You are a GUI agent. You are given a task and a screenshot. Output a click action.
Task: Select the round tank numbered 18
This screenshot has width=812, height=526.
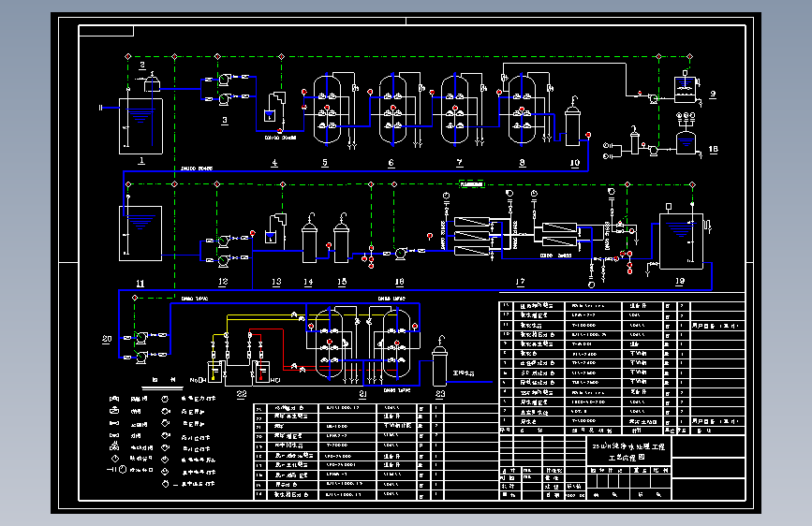(687, 142)
